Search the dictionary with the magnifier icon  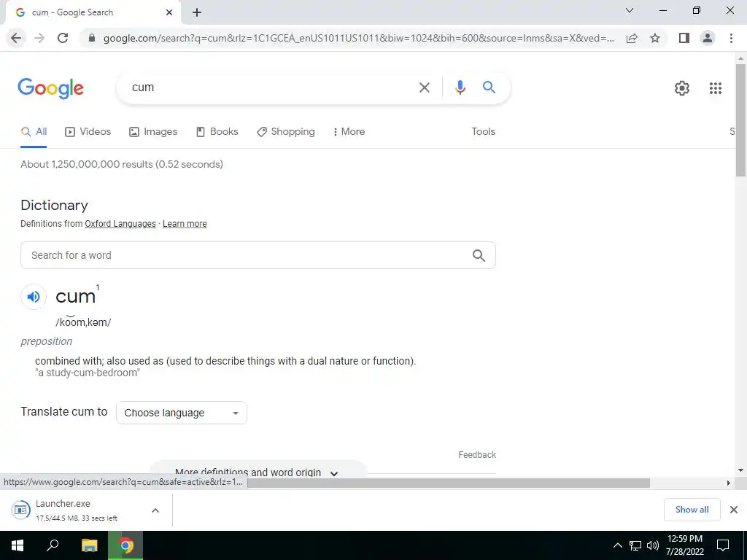(479, 255)
